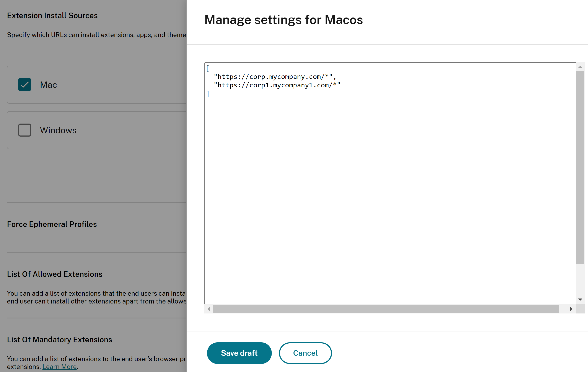Click the Windows platform label
588x372 pixels.
coord(58,130)
